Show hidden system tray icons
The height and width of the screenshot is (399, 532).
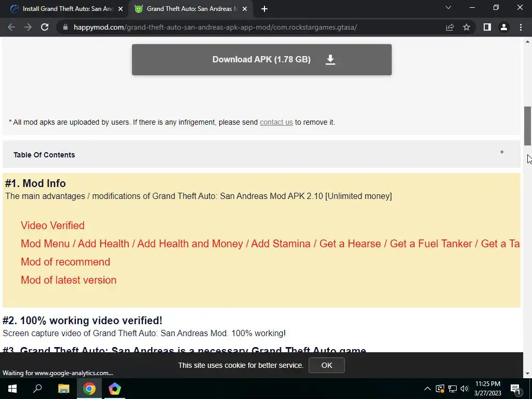click(428, 389)
